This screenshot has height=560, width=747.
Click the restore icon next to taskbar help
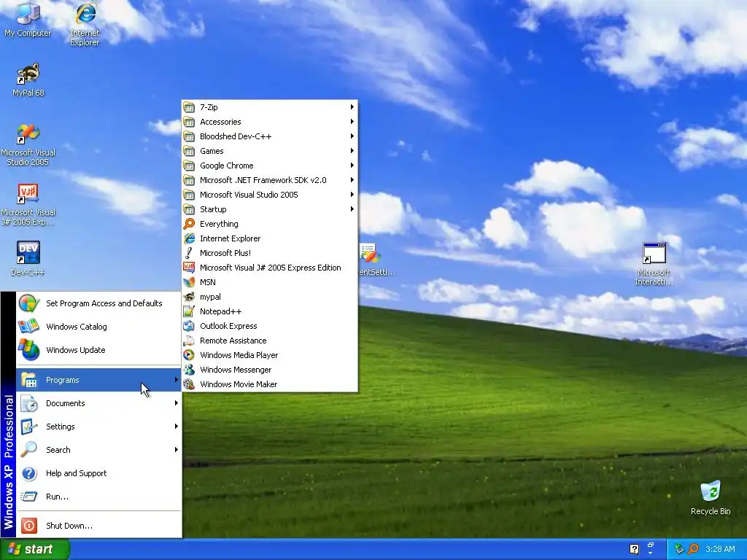tap(650, 545)
